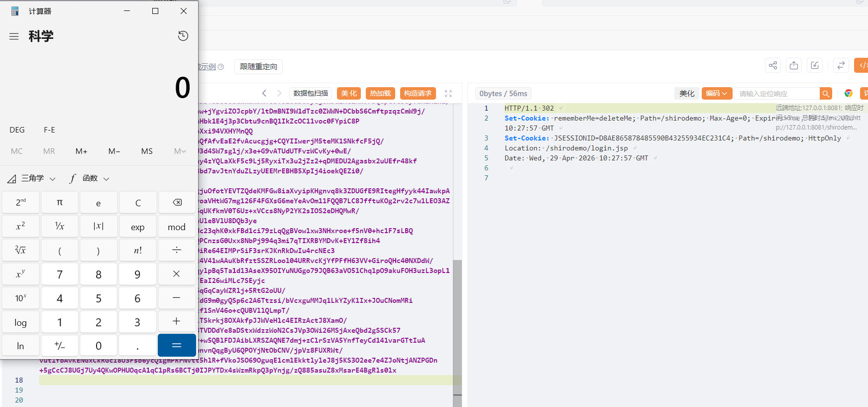
Task: Click the export upload icon in toolbar
Action: [794, 65]
